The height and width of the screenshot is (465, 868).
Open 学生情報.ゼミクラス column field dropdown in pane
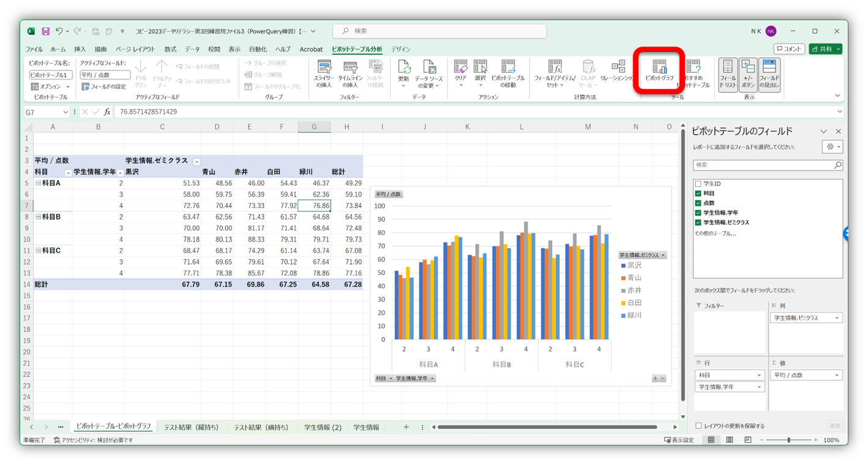[837, 318]
